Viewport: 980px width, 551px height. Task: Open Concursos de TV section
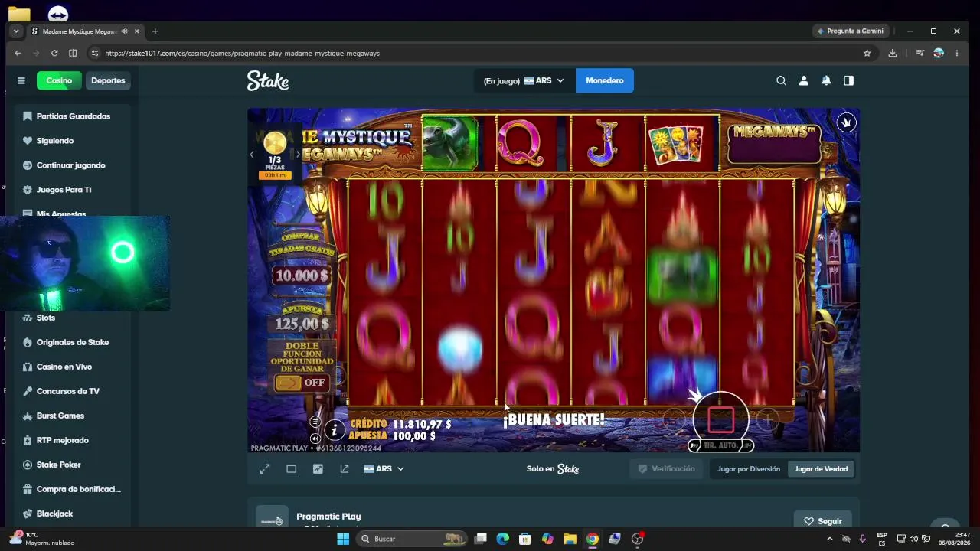[x=73, y=391]
